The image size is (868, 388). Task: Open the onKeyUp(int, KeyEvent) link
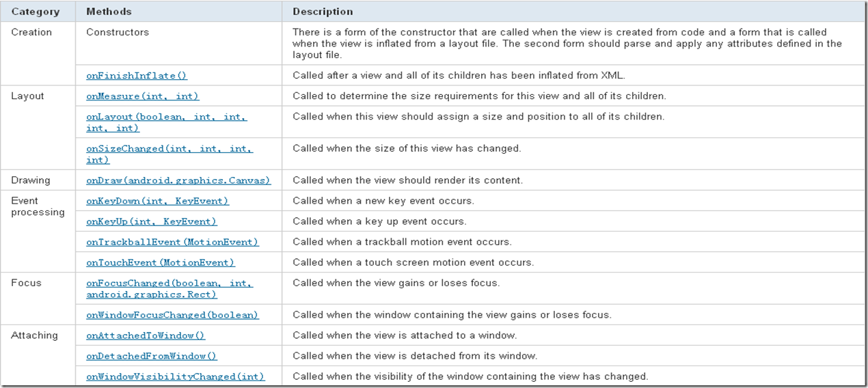(152, 221)
